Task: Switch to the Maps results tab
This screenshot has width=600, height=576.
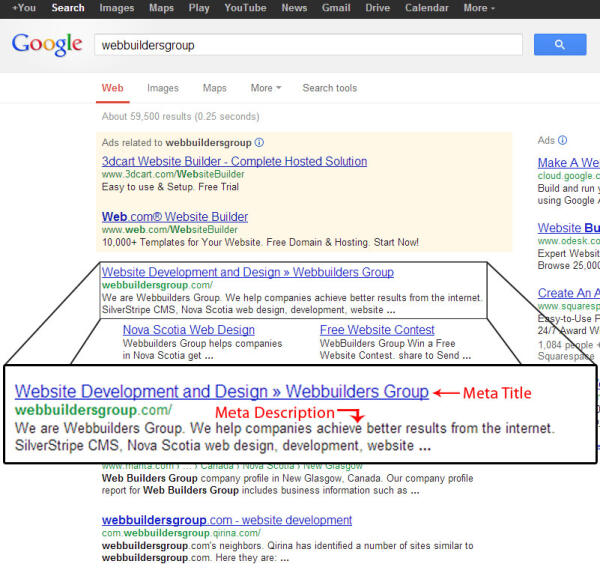Action: click(215, 88)
